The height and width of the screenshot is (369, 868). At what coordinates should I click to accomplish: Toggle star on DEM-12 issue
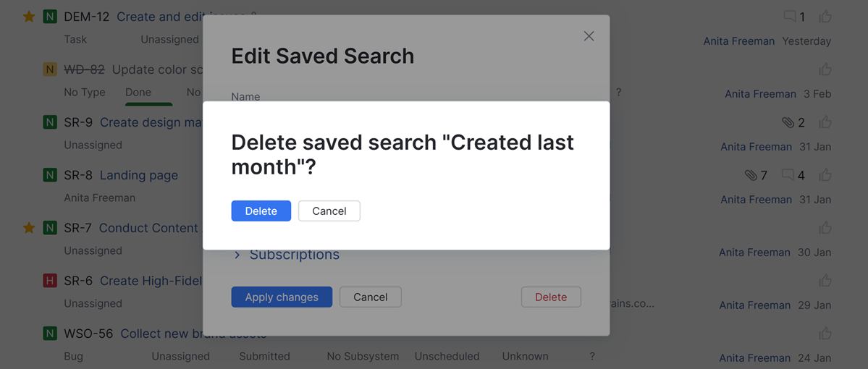[29, 17]
